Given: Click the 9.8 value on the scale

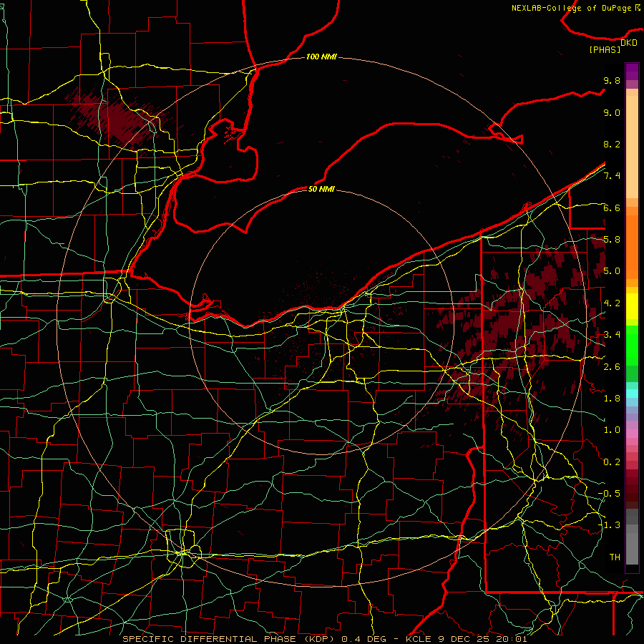Looking at the screenshot, I should tap(612, 80).
